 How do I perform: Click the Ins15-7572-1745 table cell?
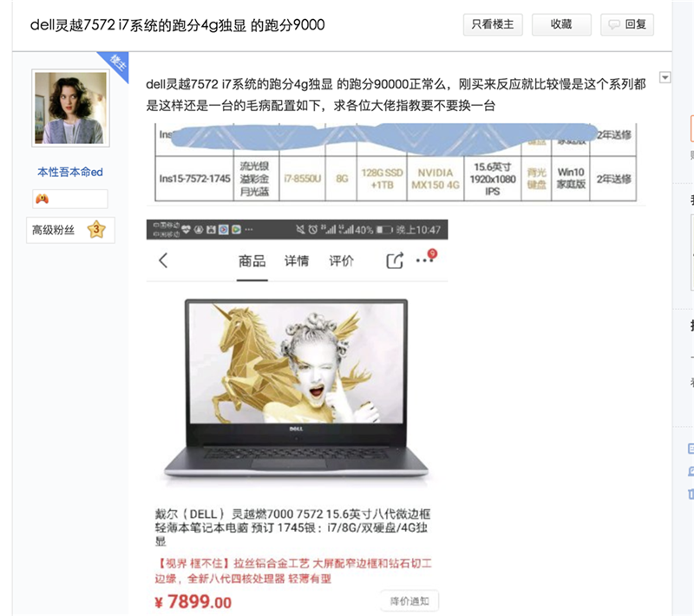point(194,179)
